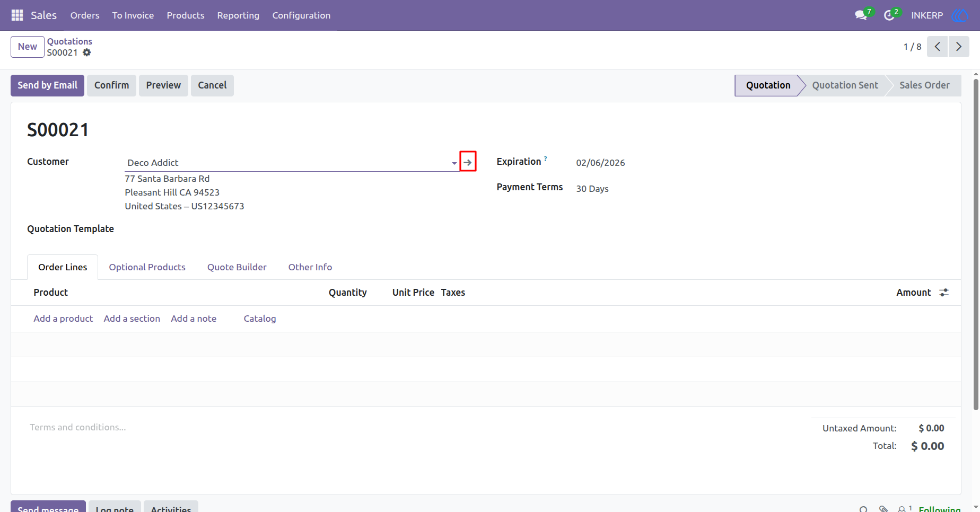Viewport: 980px width, 512px height.
Task: Click the gear icon beside S00021
Action: click(87, 52)
